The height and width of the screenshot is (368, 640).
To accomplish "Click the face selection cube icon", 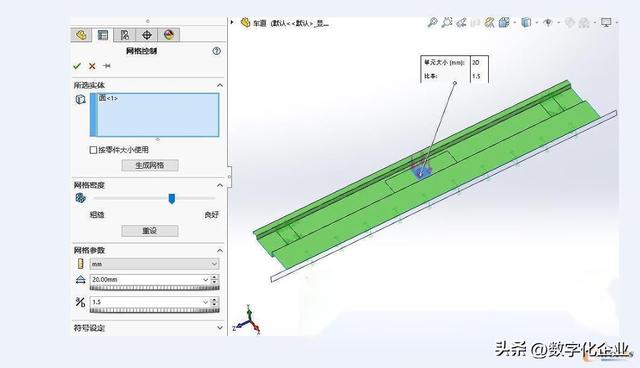I will [80, 99].
